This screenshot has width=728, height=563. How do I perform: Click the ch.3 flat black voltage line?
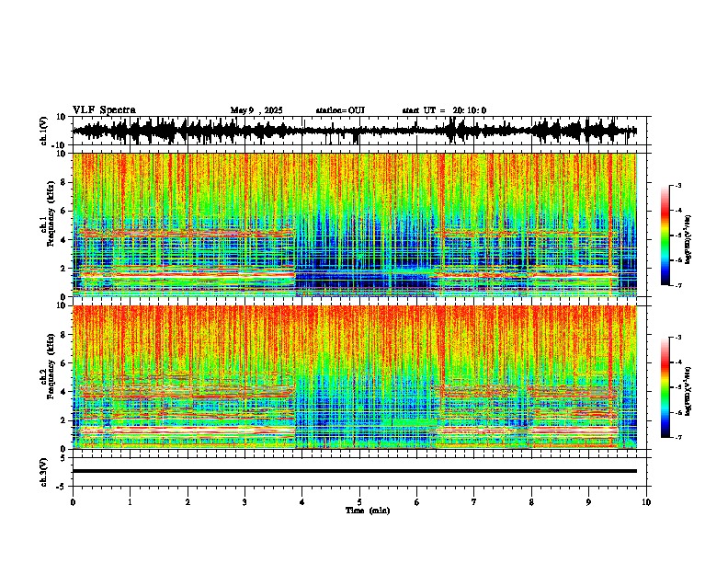354,471
